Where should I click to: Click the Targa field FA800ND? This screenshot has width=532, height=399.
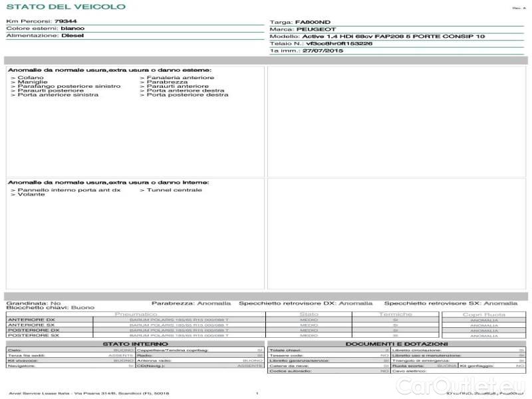(x=313, y=23)
